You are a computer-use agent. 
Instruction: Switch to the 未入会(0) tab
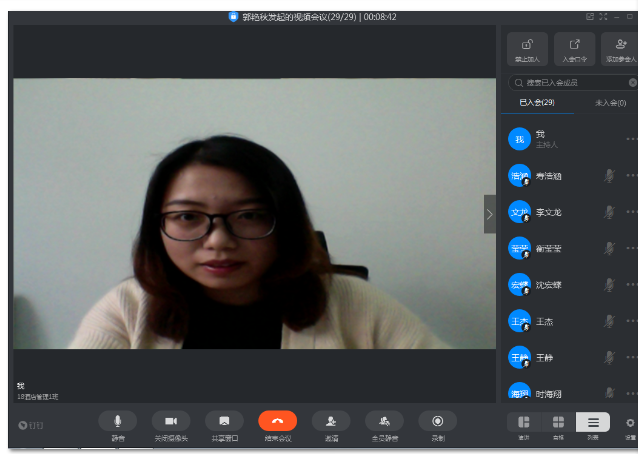tap(610, 103)
